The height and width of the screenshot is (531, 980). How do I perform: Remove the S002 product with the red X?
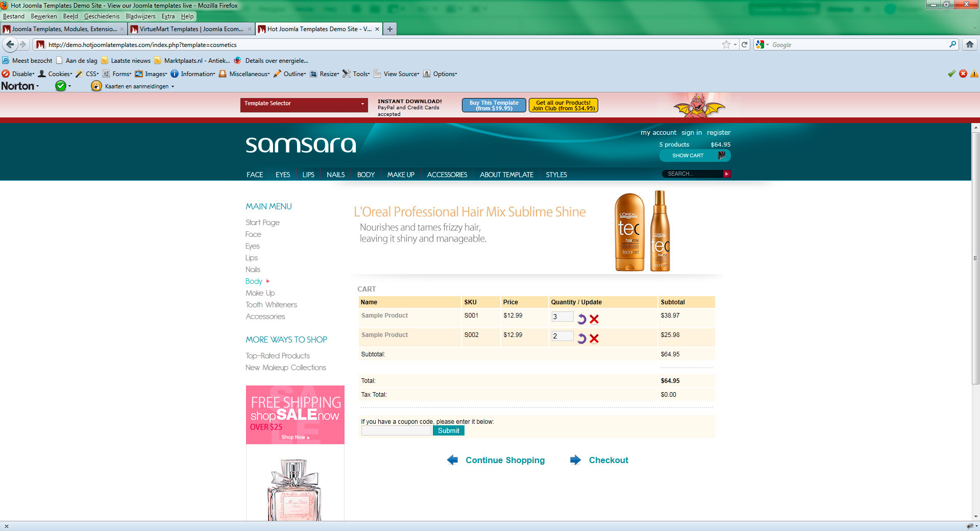point(594,339)
